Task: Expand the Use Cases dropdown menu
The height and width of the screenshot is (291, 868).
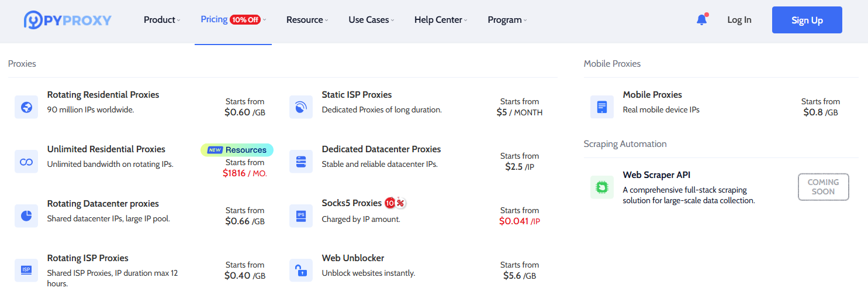Action: 371,20
